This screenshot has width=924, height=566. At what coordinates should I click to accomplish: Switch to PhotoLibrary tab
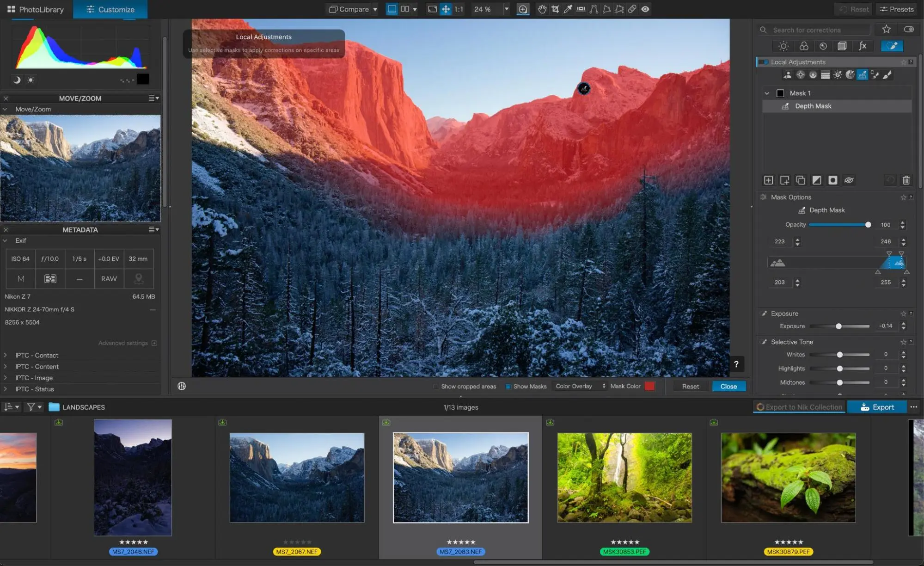point(36,9)
